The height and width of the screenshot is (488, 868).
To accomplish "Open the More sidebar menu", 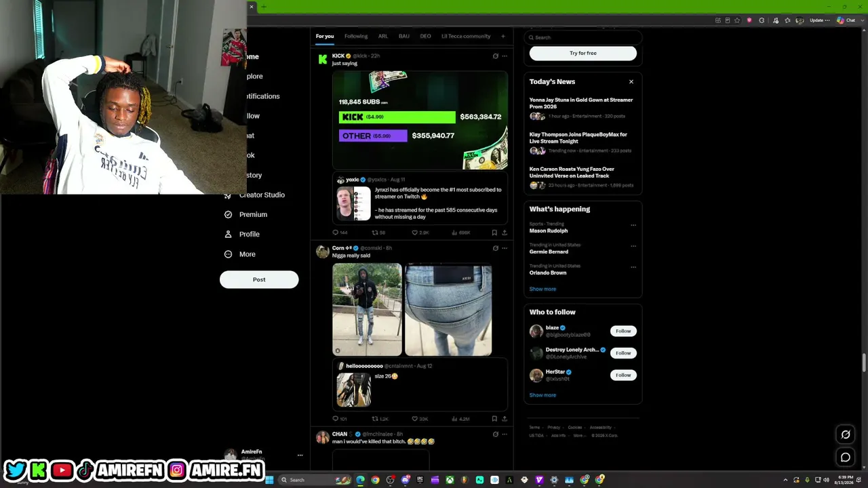I will point(240,254).
